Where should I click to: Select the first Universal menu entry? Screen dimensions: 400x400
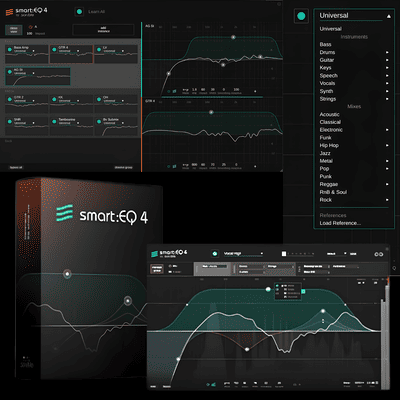tap(330, 29)
